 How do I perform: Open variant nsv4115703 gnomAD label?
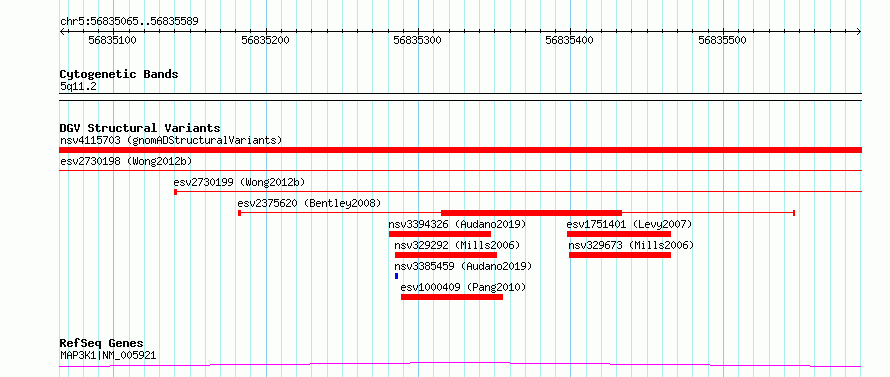click(171, 140)
